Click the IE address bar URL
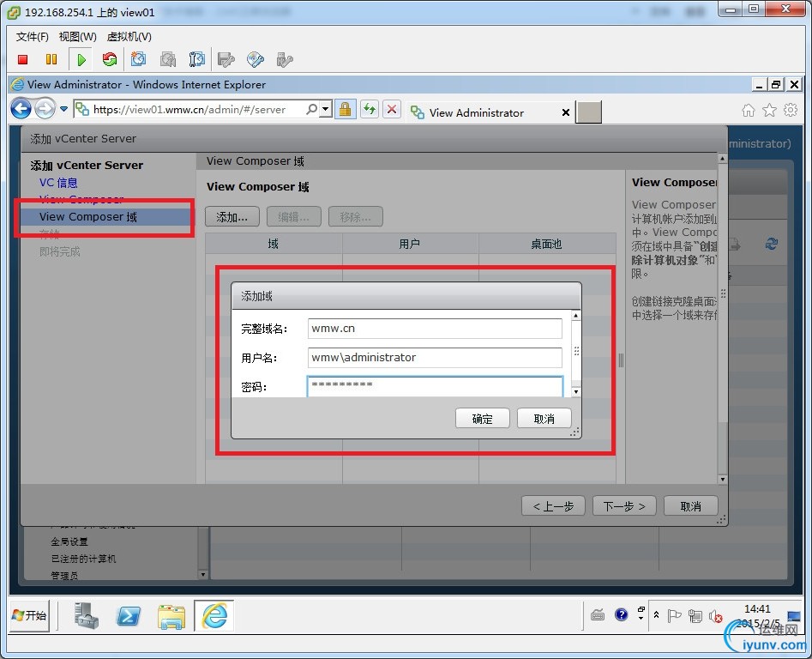 [x=189, y=109]
